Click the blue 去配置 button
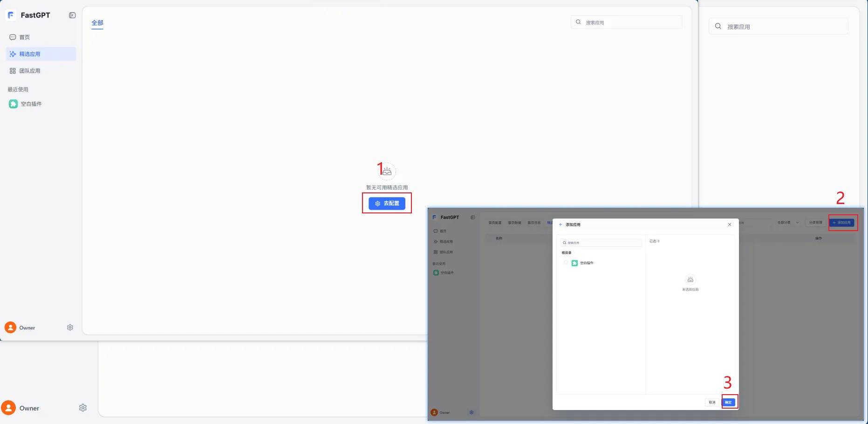868x424 pixels. pyautogui.click(x=387, y=204)
